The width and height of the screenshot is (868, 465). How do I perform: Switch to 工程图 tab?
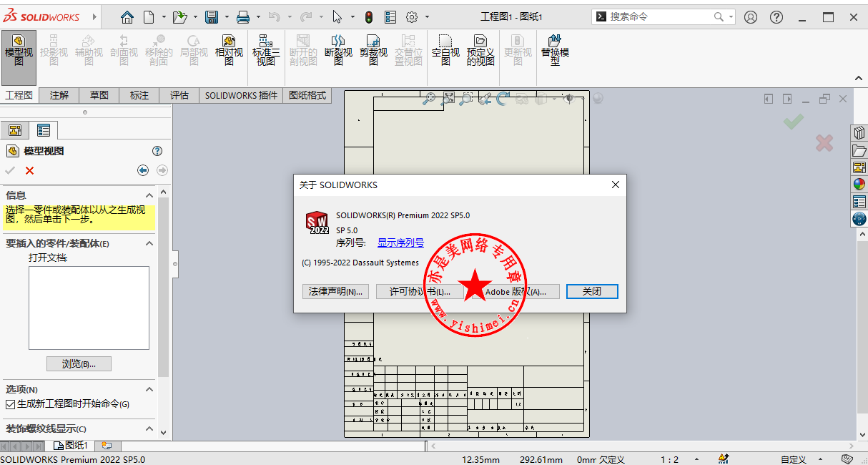19,95
